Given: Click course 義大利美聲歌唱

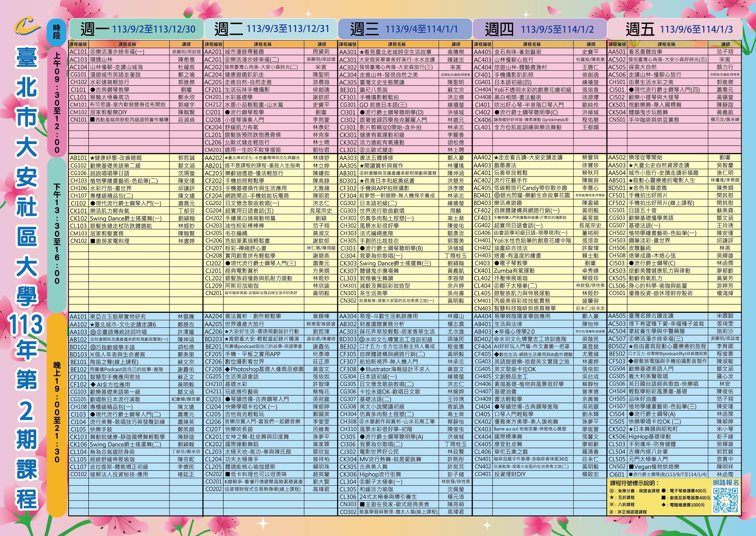Looking at the screenshot, I should 648,377.
